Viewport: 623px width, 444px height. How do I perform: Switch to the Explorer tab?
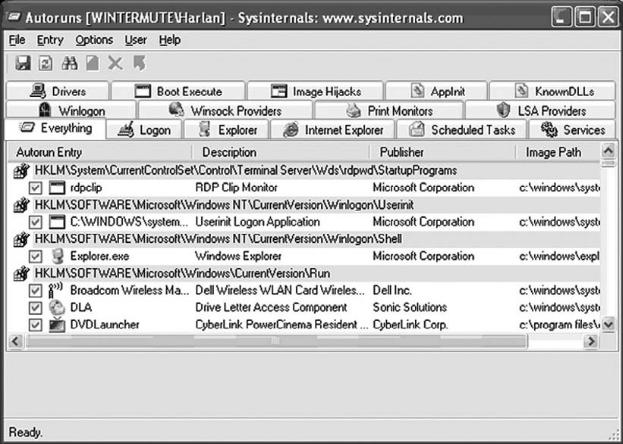(x=226, y=130)
